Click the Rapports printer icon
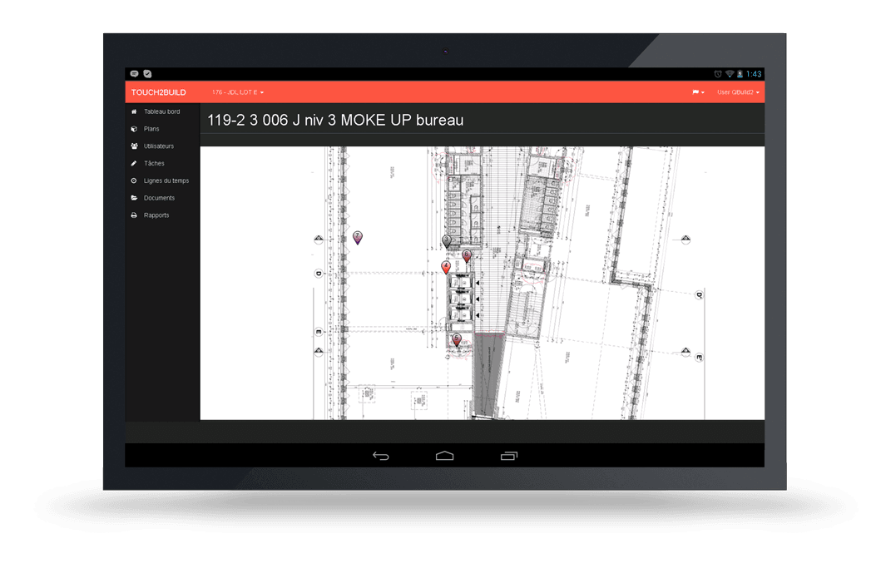The height and width of the screenshot is (588, 886). (133, 215)
